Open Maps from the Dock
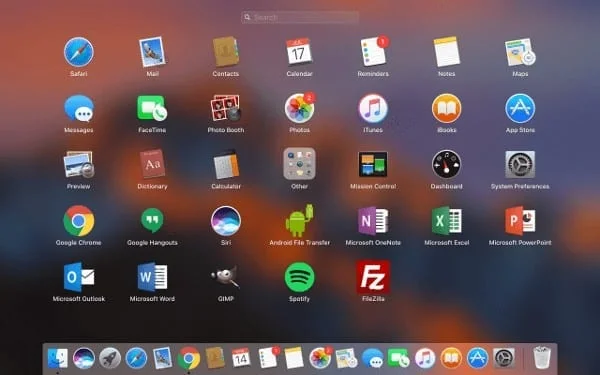 tap(347, 359)
